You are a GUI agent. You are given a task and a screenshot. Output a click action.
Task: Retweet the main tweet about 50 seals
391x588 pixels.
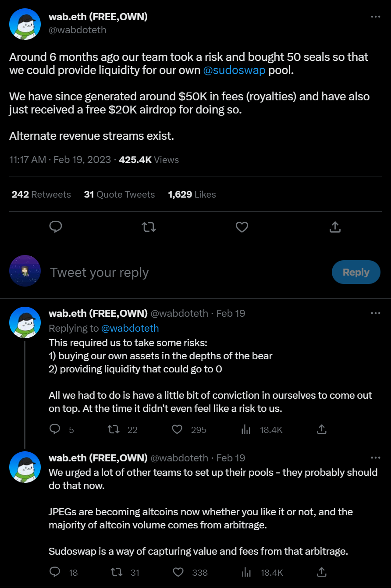tap(149, 227)
